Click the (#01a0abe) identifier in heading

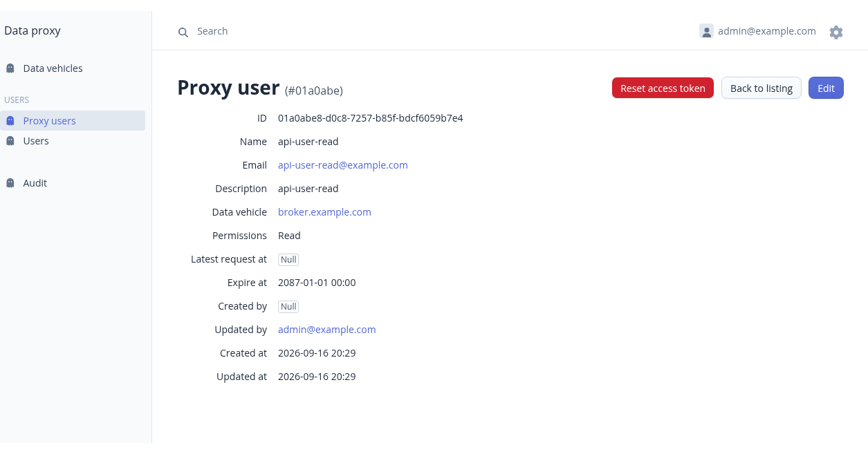[x=314, y=91]
